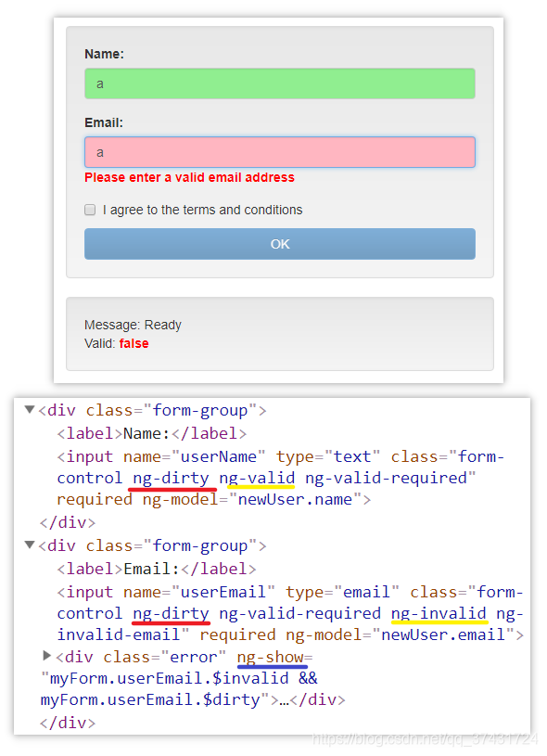Expand the div class="error" node
Image resolution: width=547 pixels, height=756 pixels.
pyautogui.click(x=46, y=655)
